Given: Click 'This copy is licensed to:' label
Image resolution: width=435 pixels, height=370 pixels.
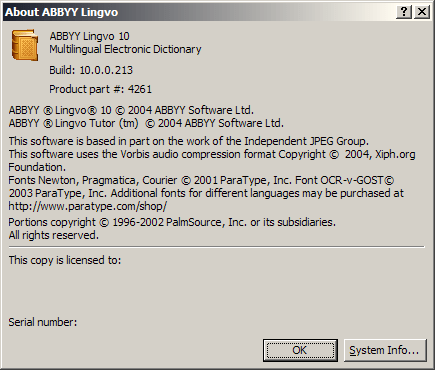Looking at the screenshot, I should point(65,260).
